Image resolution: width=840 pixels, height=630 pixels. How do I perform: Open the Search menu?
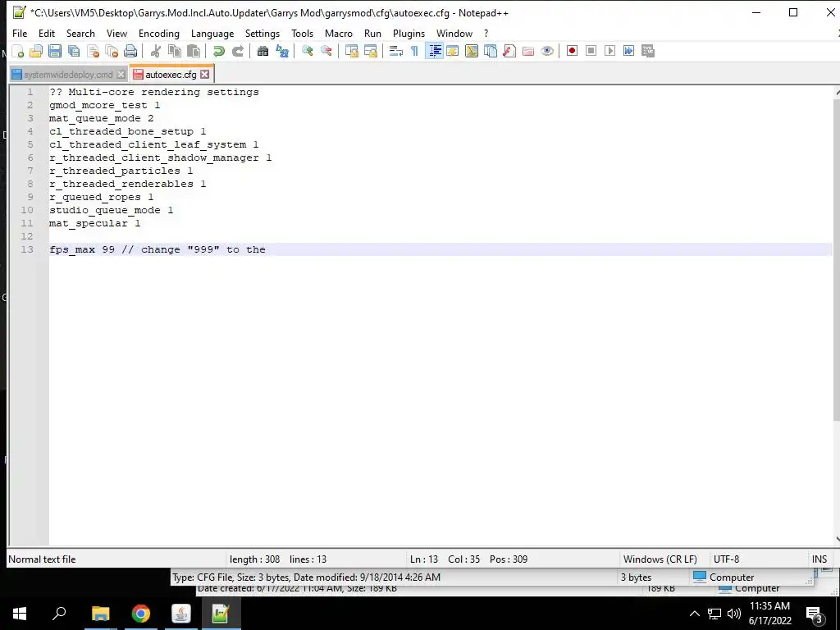click(80, 33)
